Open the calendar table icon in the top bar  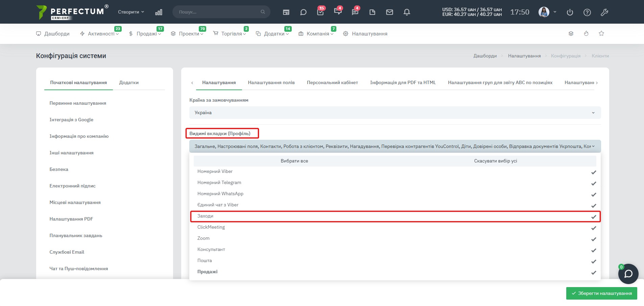[286, 12]
